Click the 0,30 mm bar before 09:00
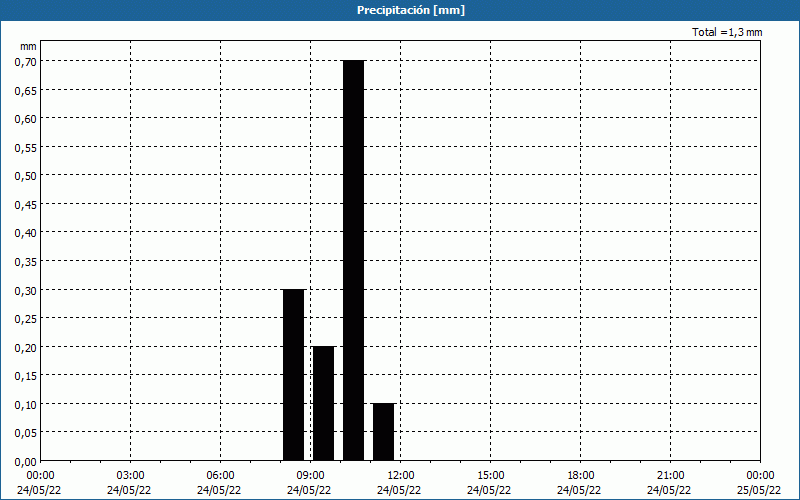Viewport: 800px width, 500px height. pyautogui.click(x=293, y=375)
